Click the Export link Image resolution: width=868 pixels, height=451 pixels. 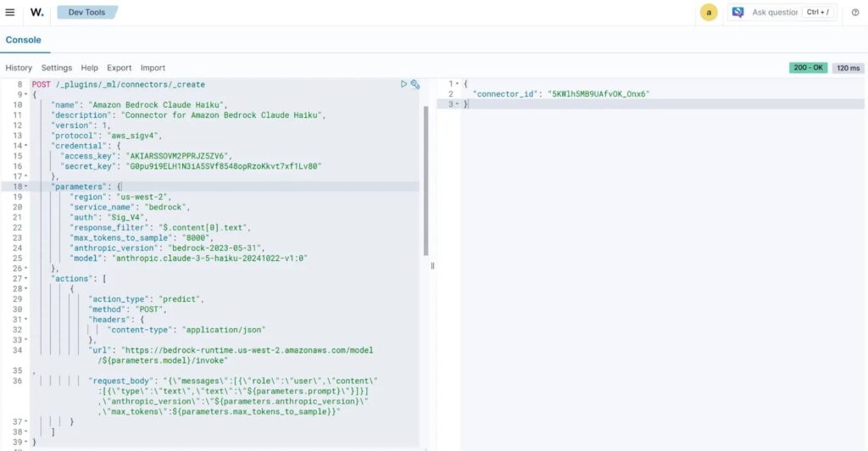pos(120,68)
